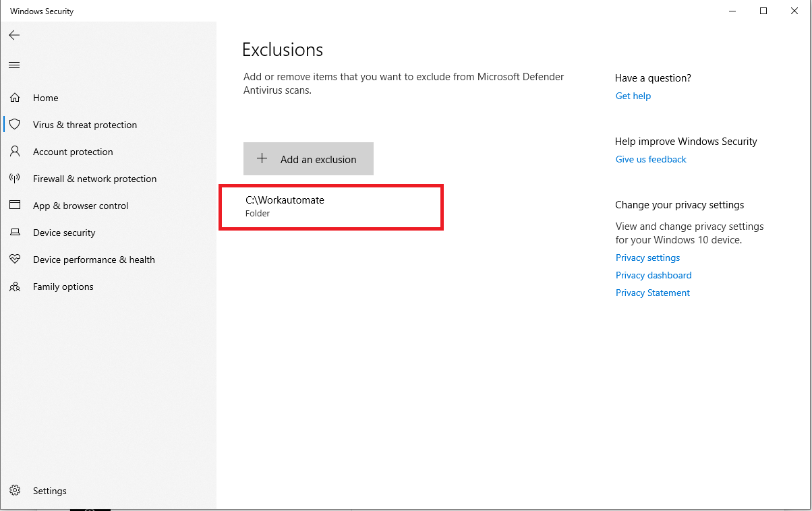Expand the C:\Workautomate folder exclusion

click(331, 206)
